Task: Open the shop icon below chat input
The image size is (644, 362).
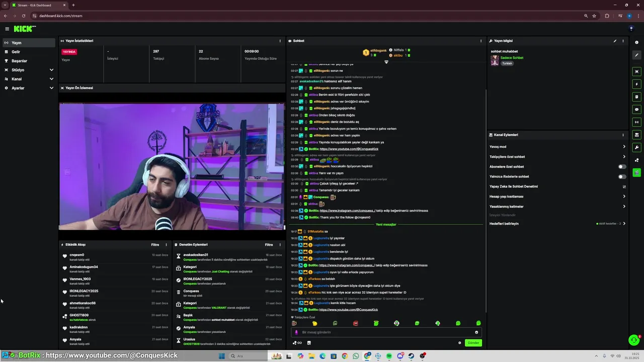Action: click(x=309, y=343)
